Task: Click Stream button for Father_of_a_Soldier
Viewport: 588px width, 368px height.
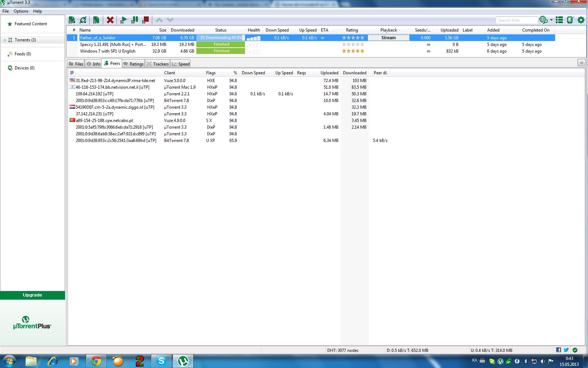Action: pyautogui.click(x=388, y=38)
